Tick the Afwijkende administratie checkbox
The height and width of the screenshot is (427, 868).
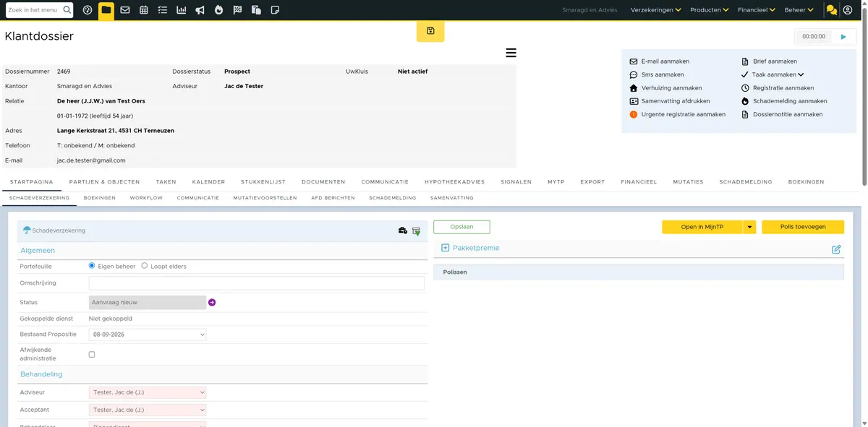coord(92,355)
